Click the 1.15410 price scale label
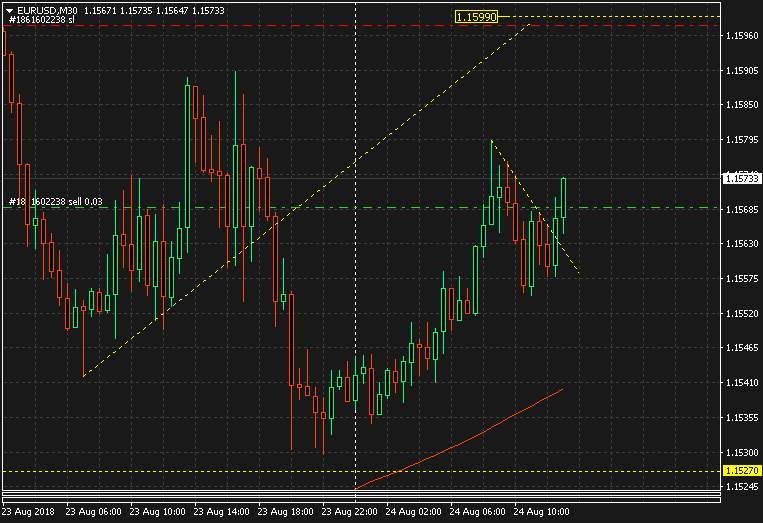The width and height of the screenshot is (763, 523). (x=740, y=383)
